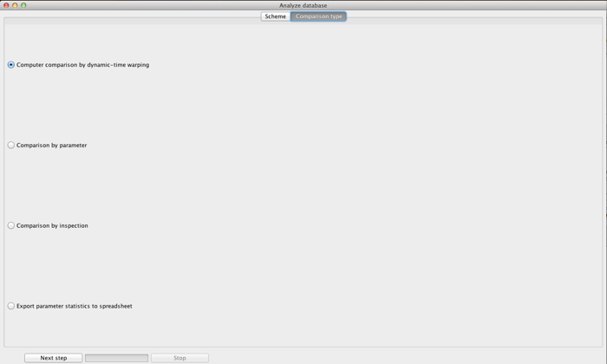The height and width of the screenshot is (364, 607).
Task: Maximize window using the green button
Action: tap(23, 5)
